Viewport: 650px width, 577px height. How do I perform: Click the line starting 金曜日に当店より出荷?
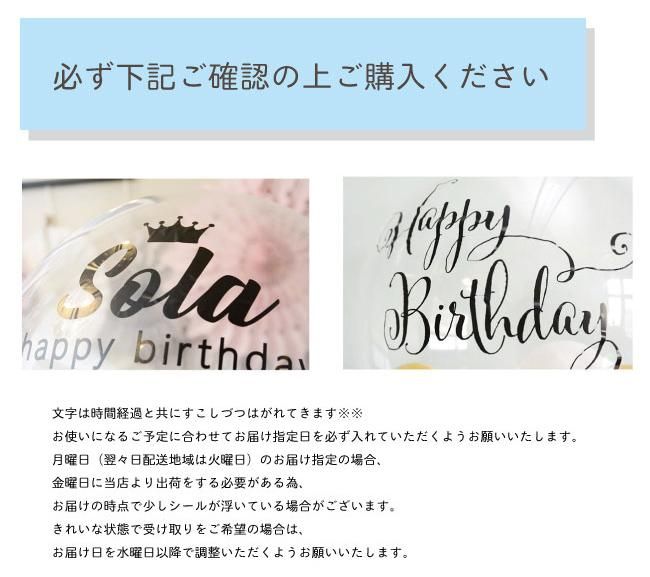[179, 483]
